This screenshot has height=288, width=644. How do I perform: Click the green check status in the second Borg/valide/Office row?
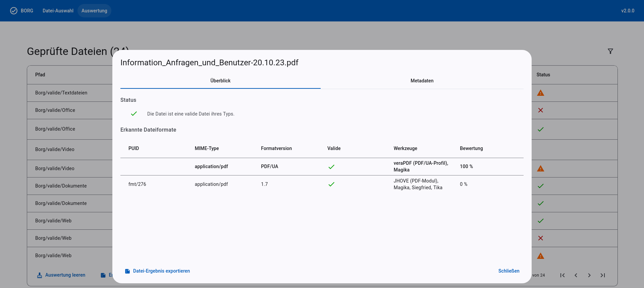[541, 129]
